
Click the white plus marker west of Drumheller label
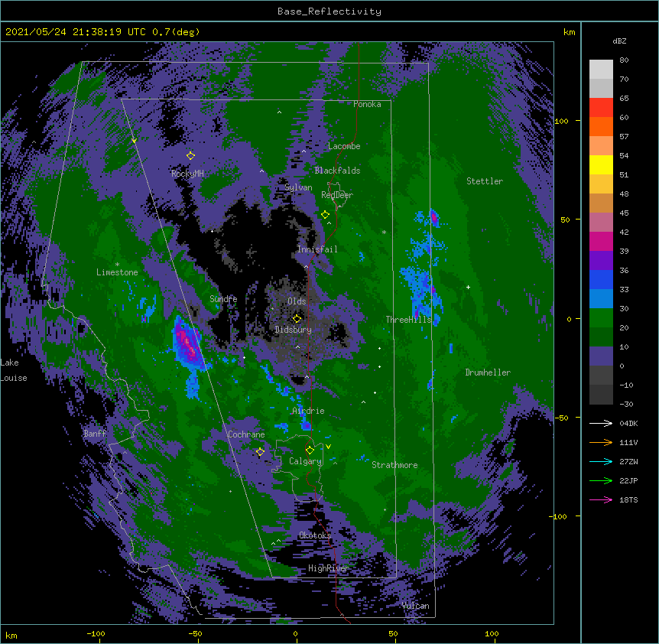click(x=468, y=287)
